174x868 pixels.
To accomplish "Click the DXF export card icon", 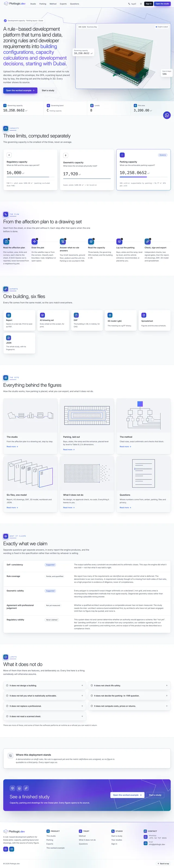I will [76, 315].
